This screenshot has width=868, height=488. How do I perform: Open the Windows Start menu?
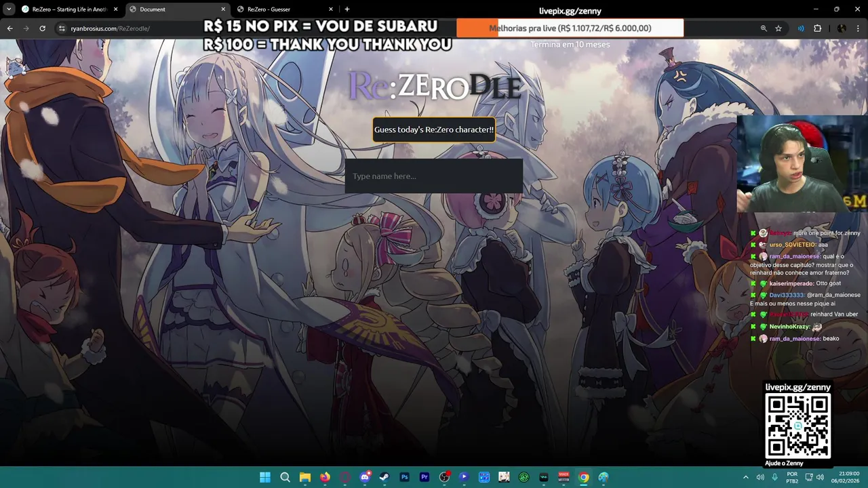(265, 477)
